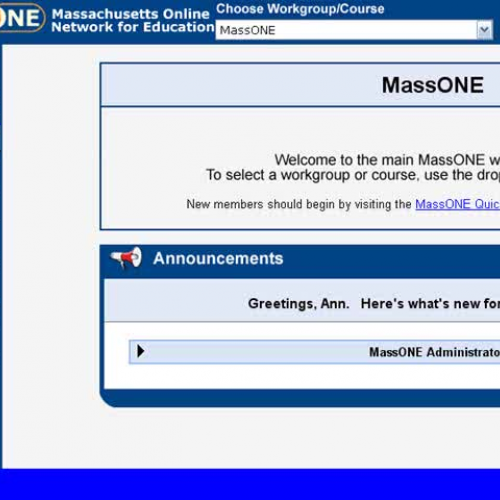Click the MassONE workgroup selection field
The width and height of the screenshot is (500, 500).
pos(354,30)
